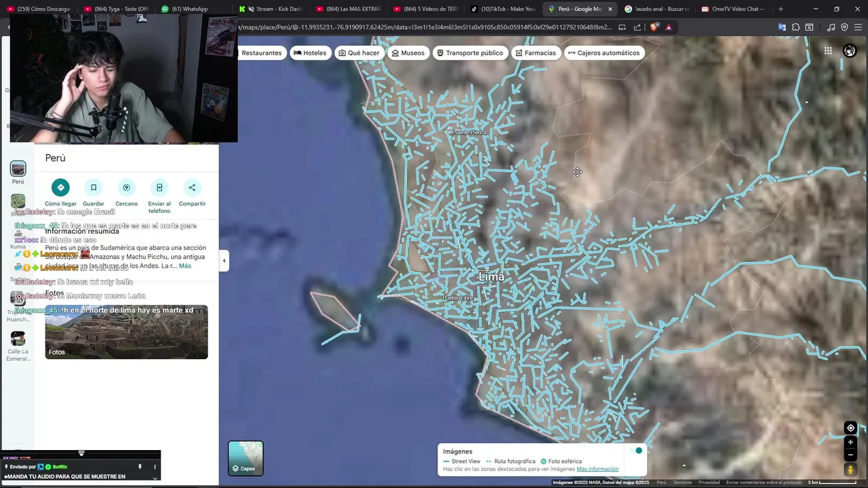Image resolution: width=868 pixels, height=488 pixels.
Task: Filter map by Transporte público
Action: (470, 53)
